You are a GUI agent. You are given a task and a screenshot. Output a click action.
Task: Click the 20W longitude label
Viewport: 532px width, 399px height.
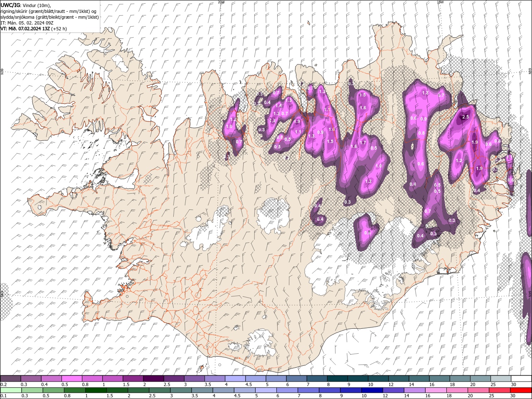(221, 2)
